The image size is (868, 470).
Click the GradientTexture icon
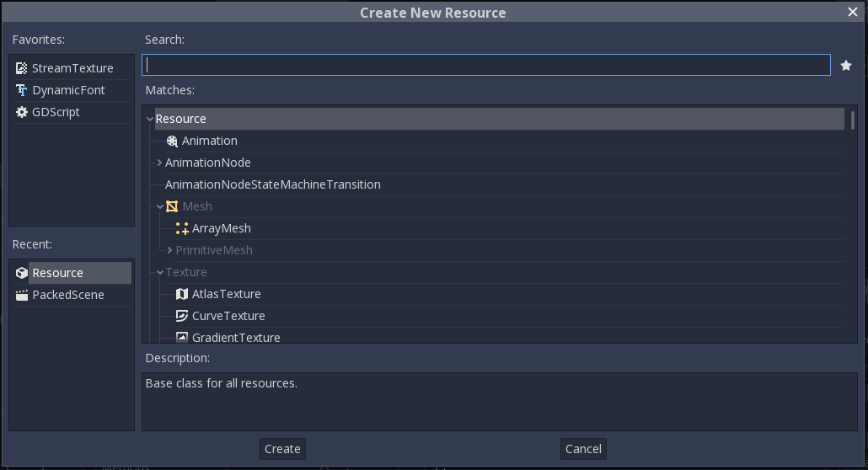(x=182, y=337)
